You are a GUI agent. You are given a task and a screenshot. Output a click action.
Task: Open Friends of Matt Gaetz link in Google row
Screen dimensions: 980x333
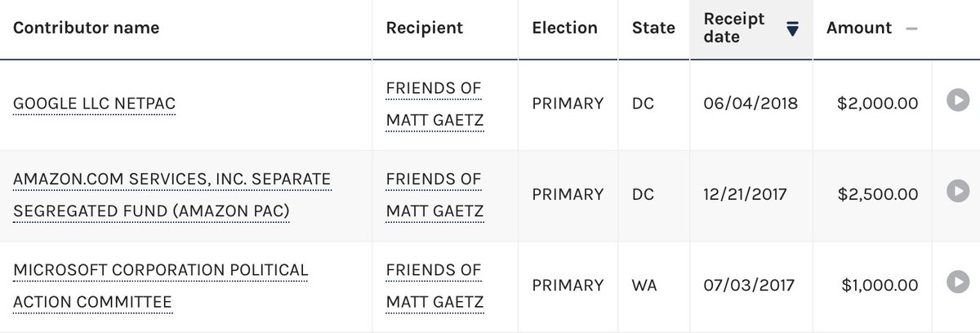(434, 104)
